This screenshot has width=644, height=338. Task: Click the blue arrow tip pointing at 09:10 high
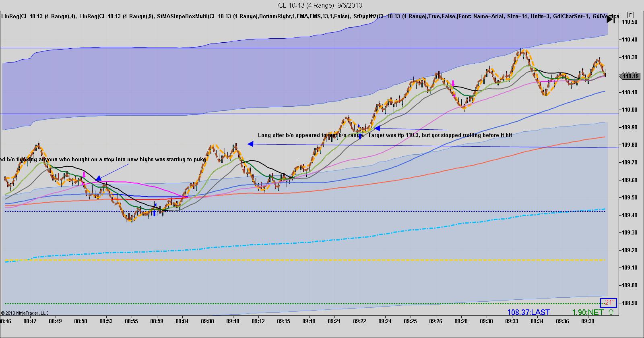click(x=250, y=144)
